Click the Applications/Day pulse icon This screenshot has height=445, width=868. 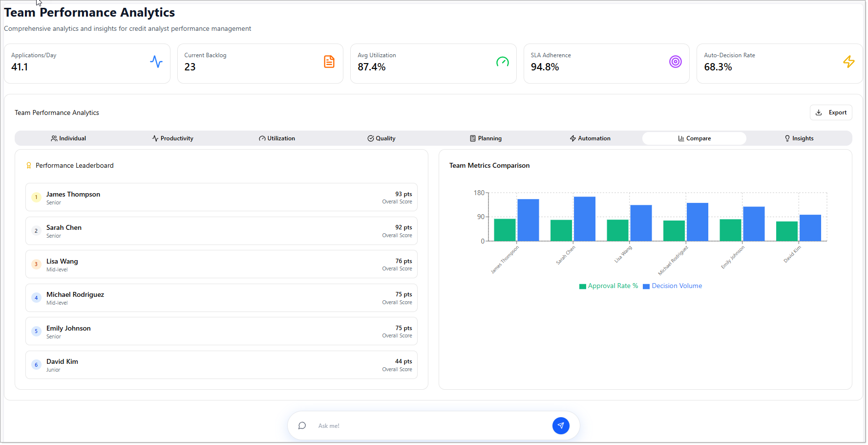click(x=156, y=62)
